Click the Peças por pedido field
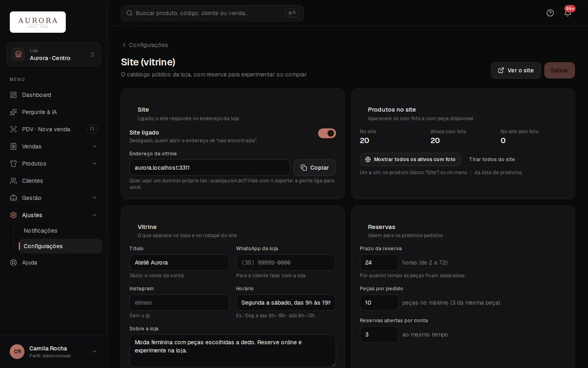This screenshot has height=368, width=588. [379, 303]
